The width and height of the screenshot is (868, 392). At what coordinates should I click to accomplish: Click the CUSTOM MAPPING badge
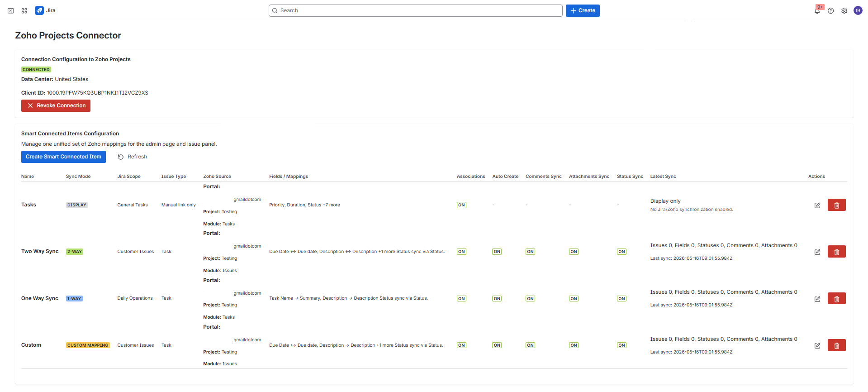click(x=88, y=345)
